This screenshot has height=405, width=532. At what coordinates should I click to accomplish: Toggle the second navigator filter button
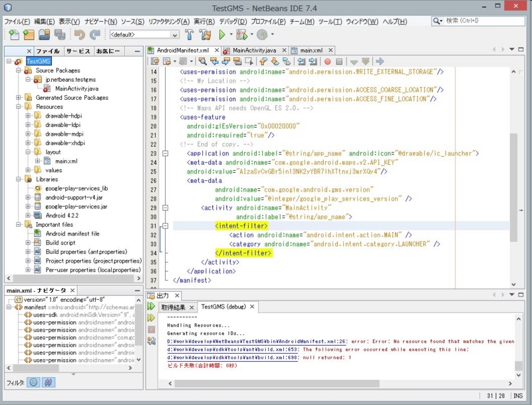[49, 382]
